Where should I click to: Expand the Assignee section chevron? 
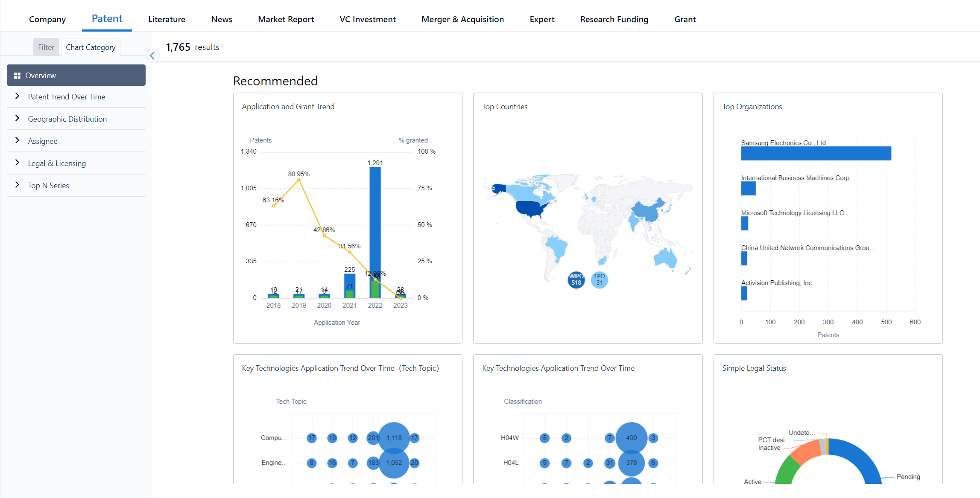tap(18, 141)
